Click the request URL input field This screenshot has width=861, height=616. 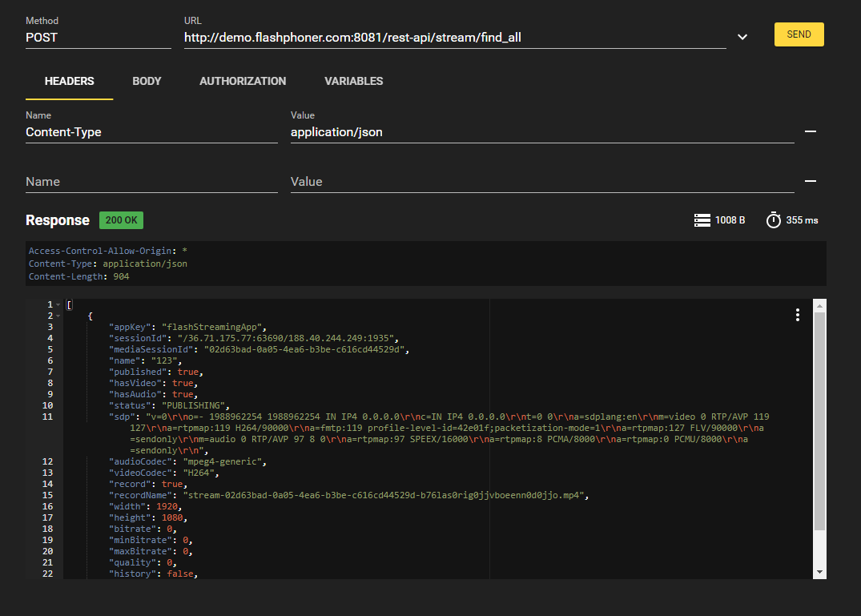(454, 37)
